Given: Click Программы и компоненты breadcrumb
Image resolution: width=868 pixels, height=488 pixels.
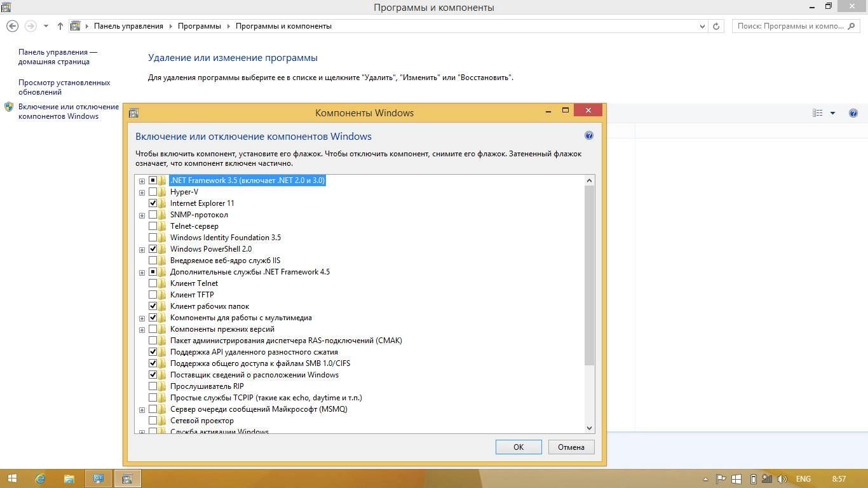Looking at the screenshot, I should tap(283, 26).
